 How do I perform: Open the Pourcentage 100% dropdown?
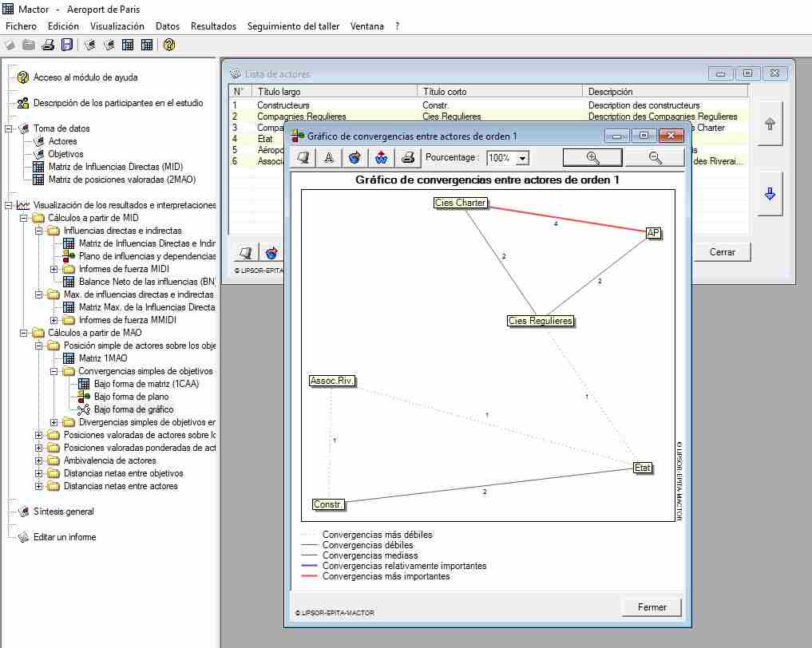(x=523, y=158)
